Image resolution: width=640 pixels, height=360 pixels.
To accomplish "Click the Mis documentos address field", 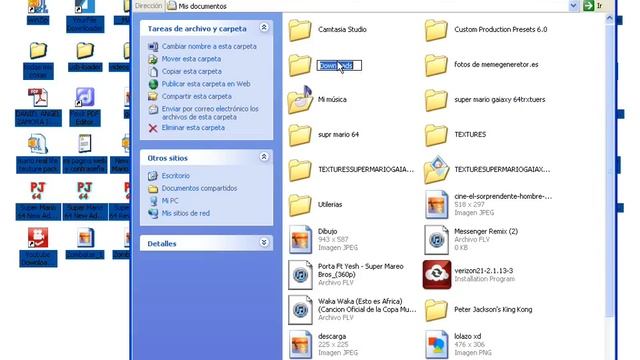I will (x=367, y=6).
